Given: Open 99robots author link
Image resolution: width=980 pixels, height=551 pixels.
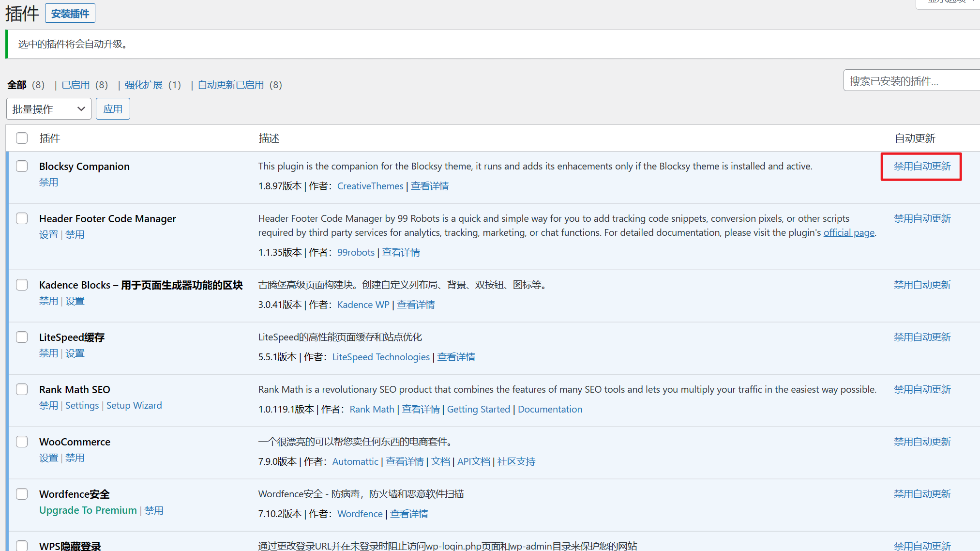Looking at the screenshot, I should 356,252.
